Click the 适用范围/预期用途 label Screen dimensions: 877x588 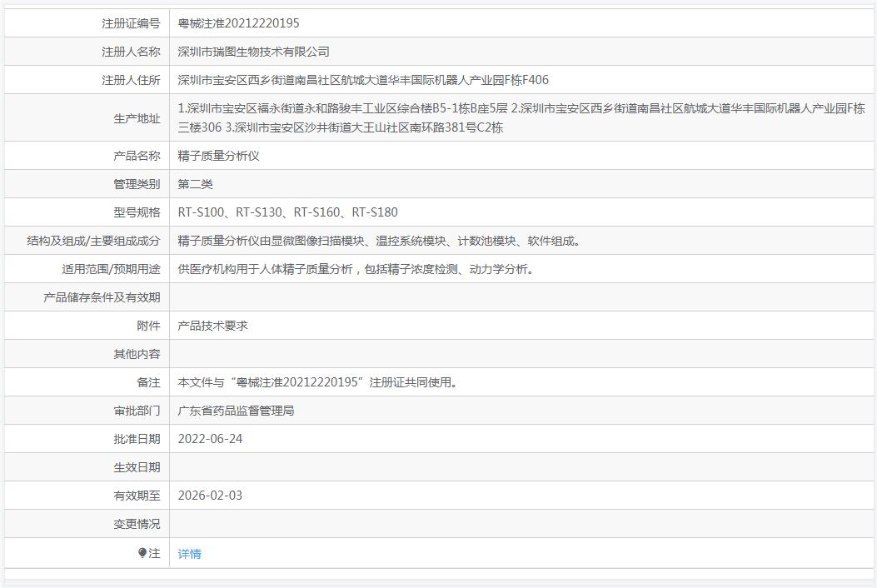coord(112,269)
